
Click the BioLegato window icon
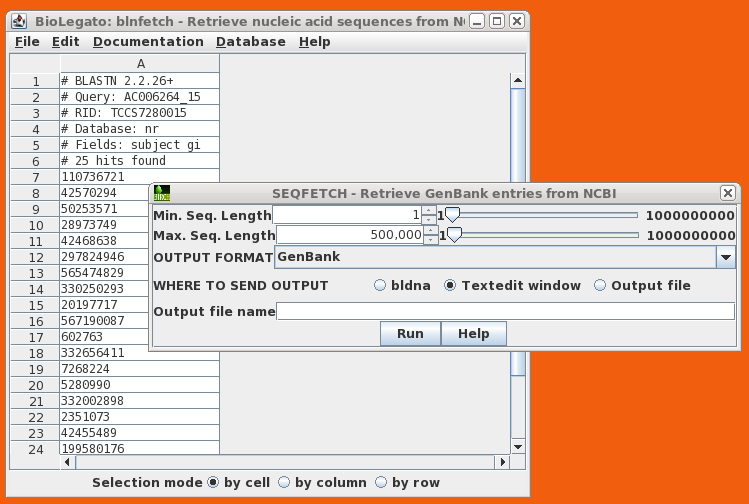22,20
